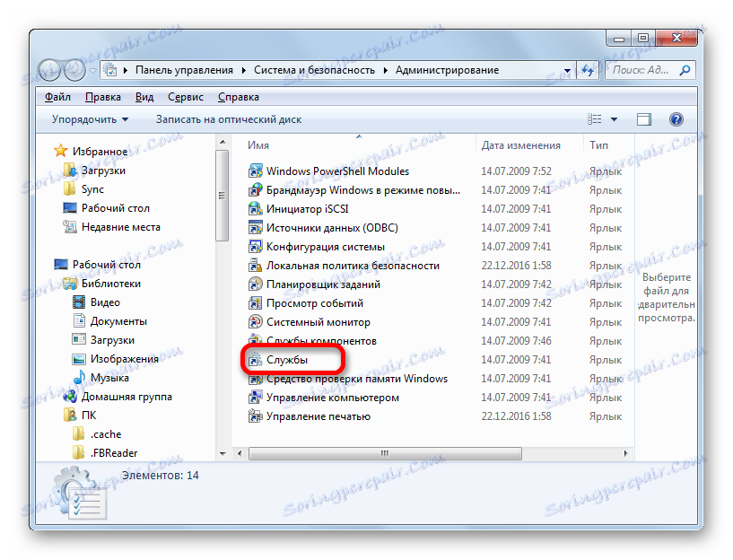Open recent pages dropdown beside navigation buttons
The height and width of the screenshot is (560, 733).
[92, 71]
